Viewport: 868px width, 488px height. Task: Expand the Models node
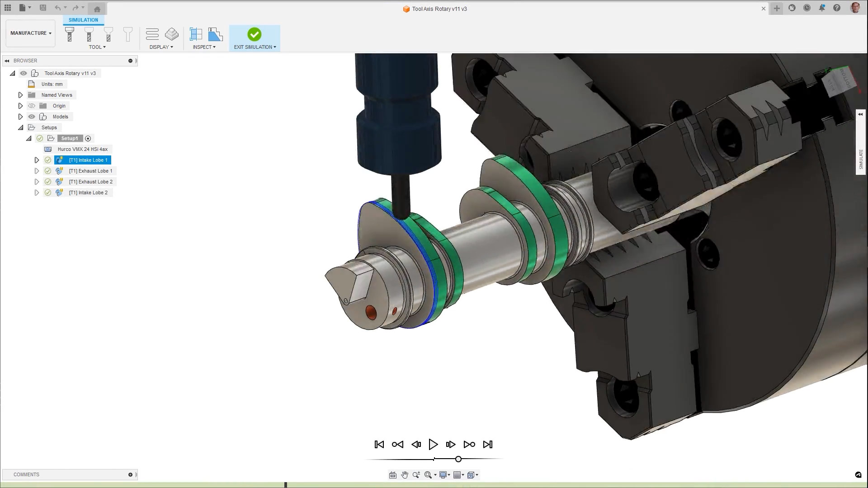[20, 117]
